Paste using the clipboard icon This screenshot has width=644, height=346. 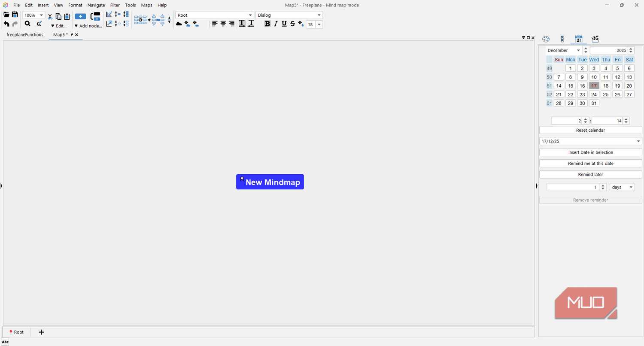(67, 17)
